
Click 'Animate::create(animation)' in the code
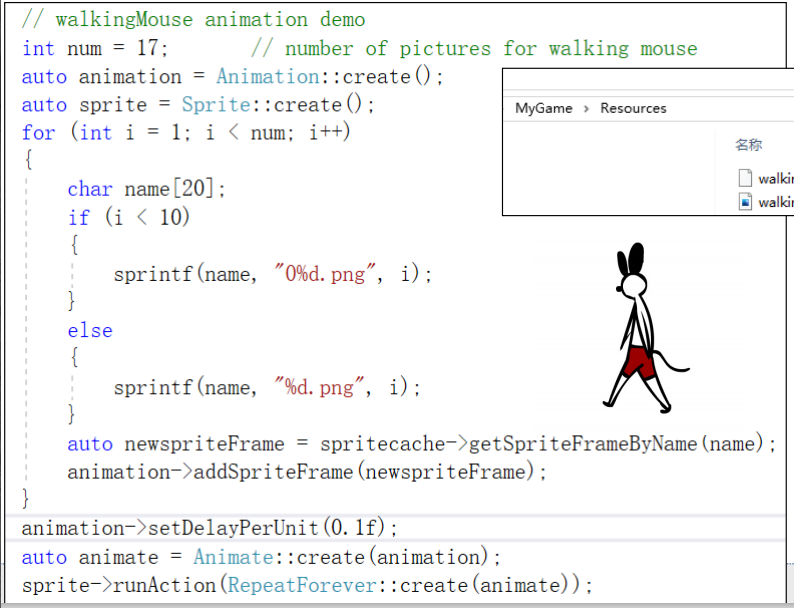pyautogui.click(x=341, y=557)
